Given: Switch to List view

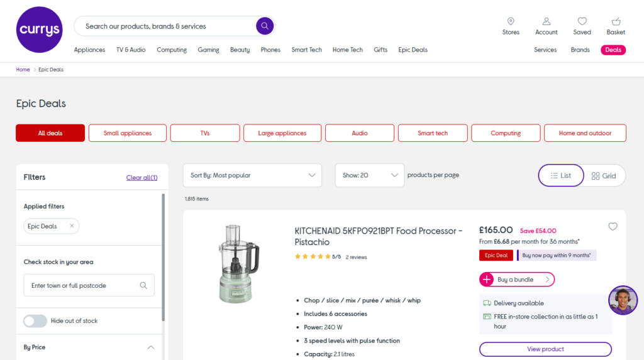Looking at the screenshot, I should (x=561, y=176).
